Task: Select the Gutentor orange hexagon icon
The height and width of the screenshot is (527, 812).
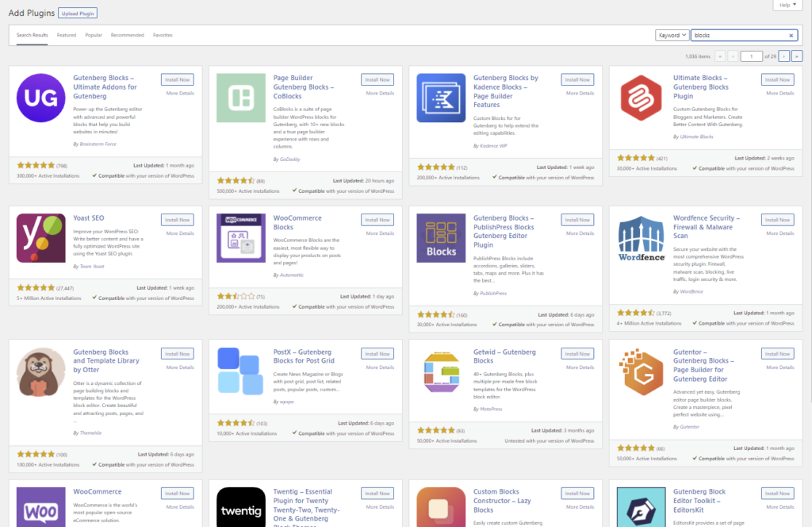Action: click(641, 372)
